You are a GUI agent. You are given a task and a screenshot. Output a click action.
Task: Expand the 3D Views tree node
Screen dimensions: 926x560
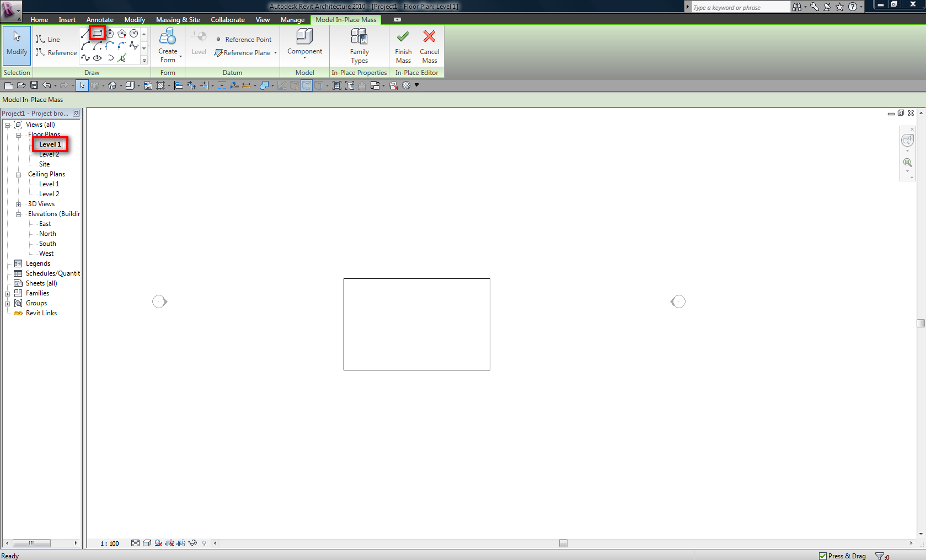18,204
